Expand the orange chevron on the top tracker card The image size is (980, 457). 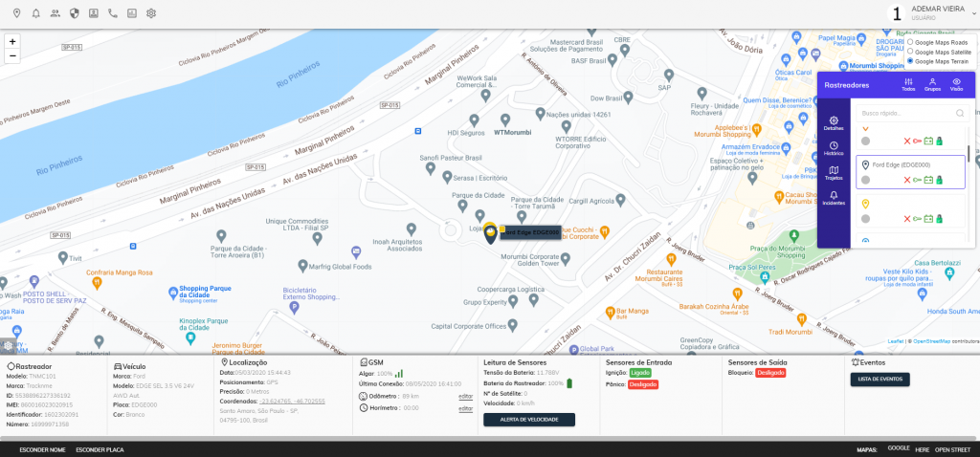tap(865, 129)
